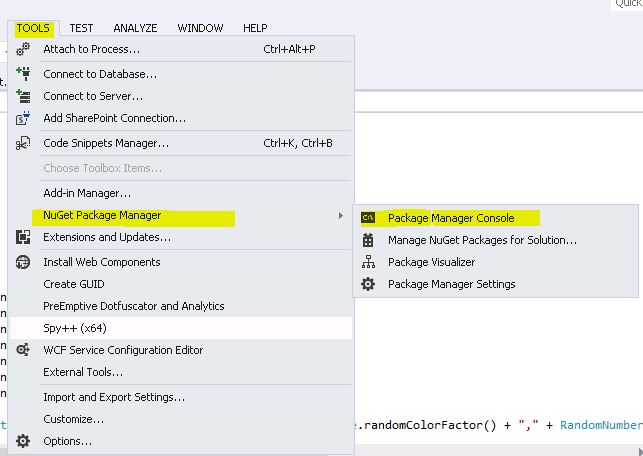This screenshot has width=643, height=456.
Task: Click the Code Snippets Manager icon
Action: point(24,143)
